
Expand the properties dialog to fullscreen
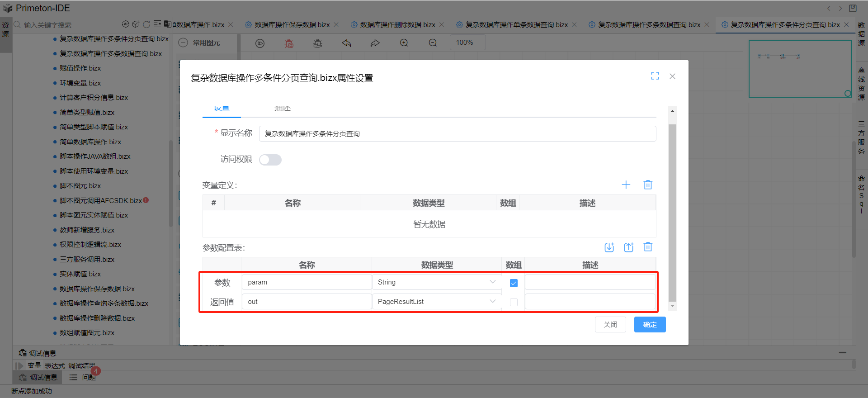tap(655, 76)
